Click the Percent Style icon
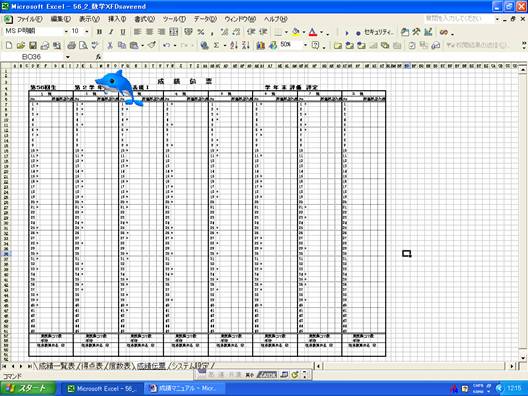The height and width of the screenshot is (396, 528). (201, 32)
